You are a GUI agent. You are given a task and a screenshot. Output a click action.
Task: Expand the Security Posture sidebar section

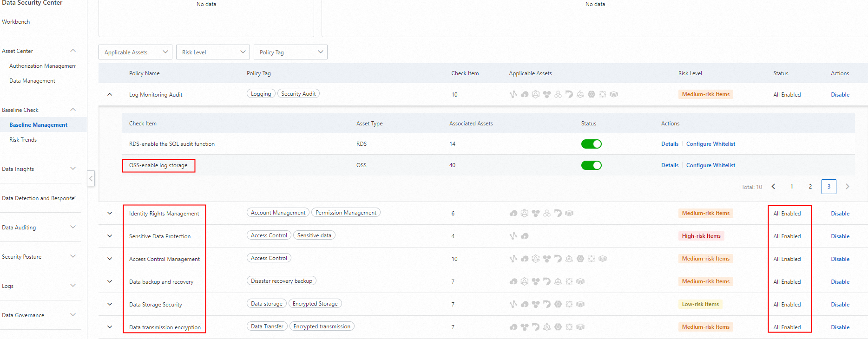(73, 256)
